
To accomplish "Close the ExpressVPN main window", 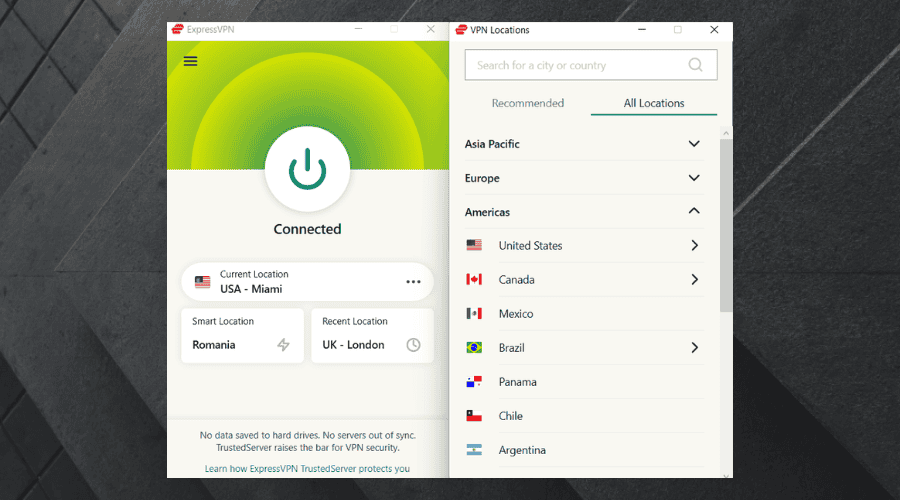I will pos(430,29).
